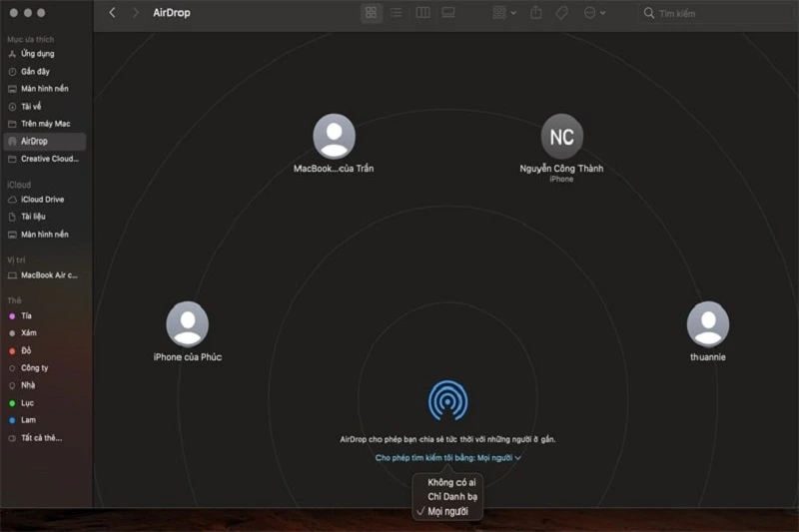
Task: Open the group-by options dropdown
Action: (504, 13)
